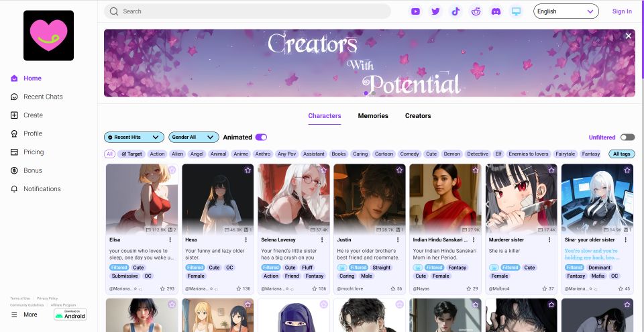Favorite the Indian Hindu Sanskari card star
The image size is (644, 332).
[475, 170]
